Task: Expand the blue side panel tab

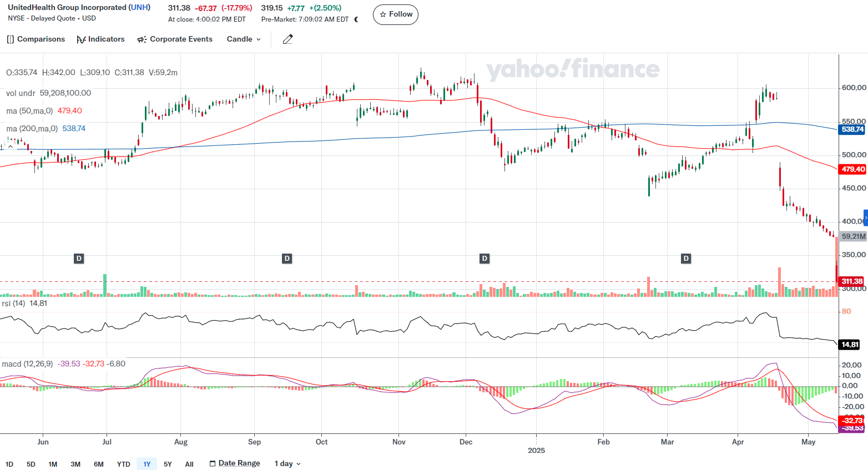Action: click(866, 218)
